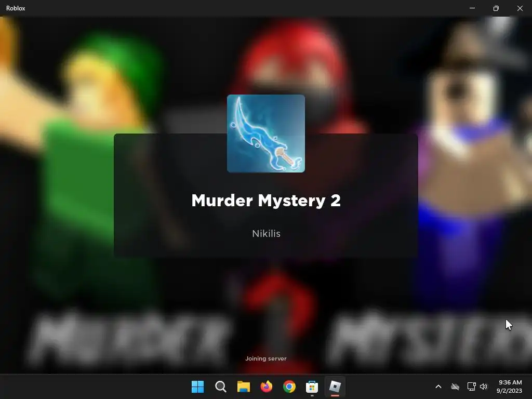
Task: Open the Windows Start menu
Action: (198, 387)
